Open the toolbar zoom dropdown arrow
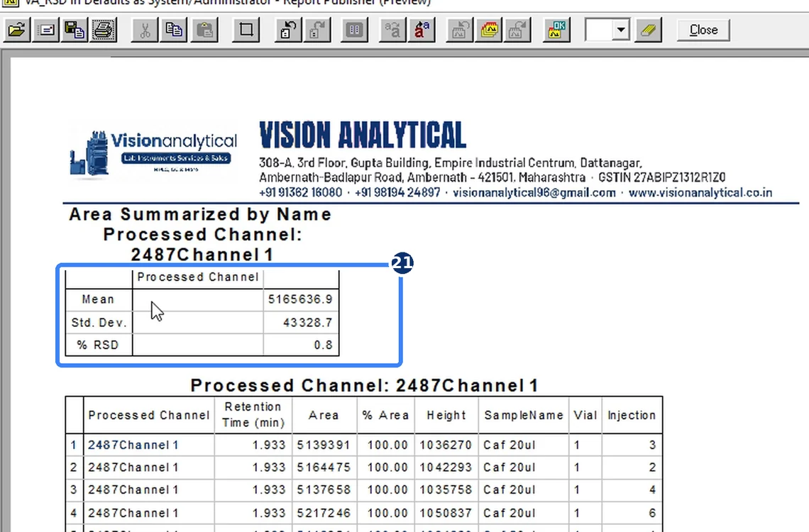 point(621,30)
